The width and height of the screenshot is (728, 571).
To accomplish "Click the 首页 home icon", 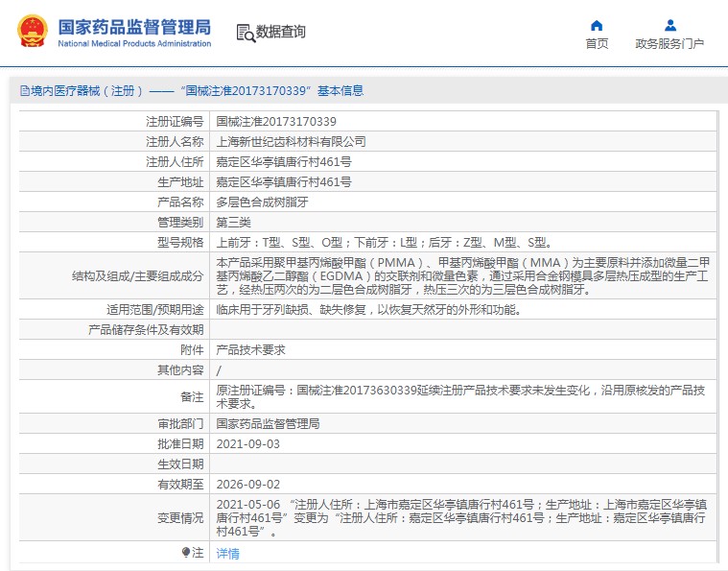I will [x=597, y=26].
